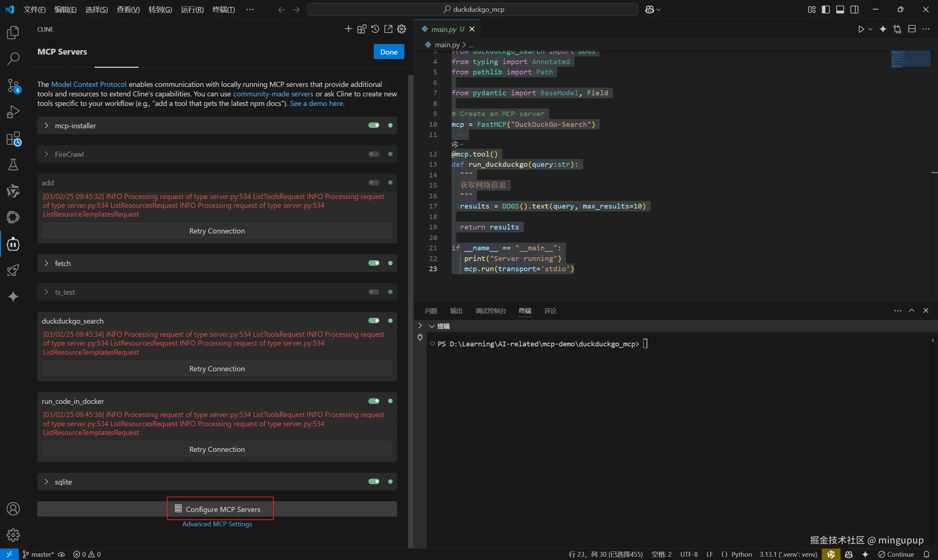This screenshot has height=560, width=938.
Task: Disable the duckduckgo_search server toggle
Action: [x=374, y=320]
